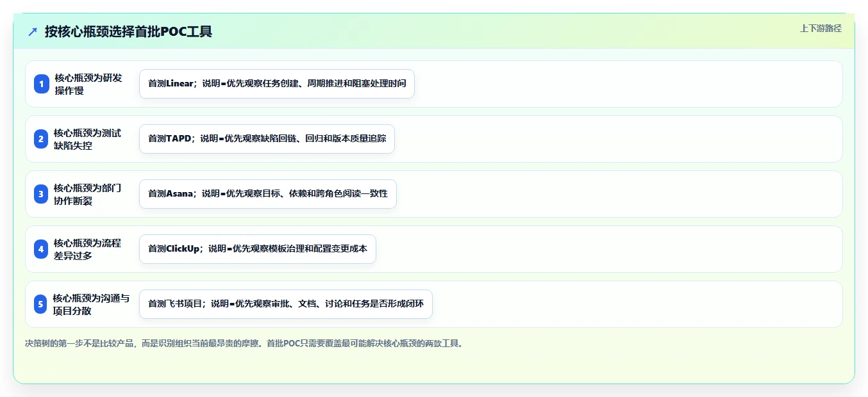Select the text 核心瓶颈为部门协作断裂
The height and width of the screenshot is (397, 868).
[x=88, y=194]
